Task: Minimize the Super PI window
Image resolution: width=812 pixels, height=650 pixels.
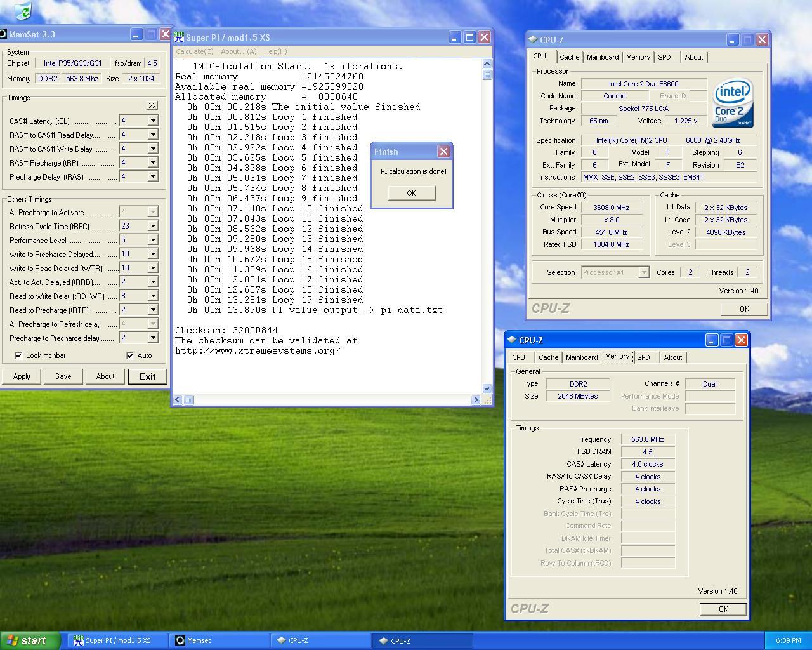Action: (455, 37)
